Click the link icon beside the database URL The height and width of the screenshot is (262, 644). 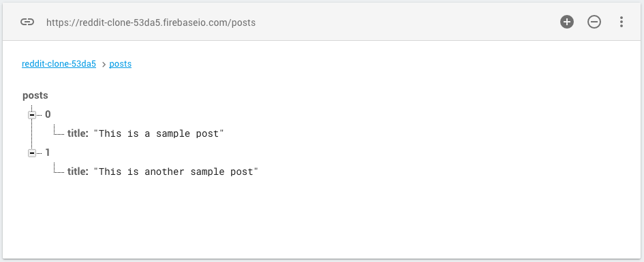[x=27, y=22]
